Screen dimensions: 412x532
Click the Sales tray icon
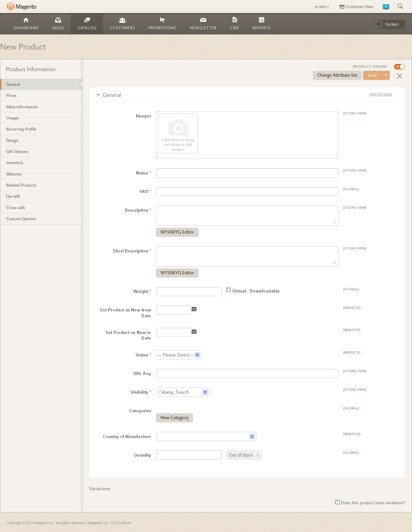pos(58,20)
